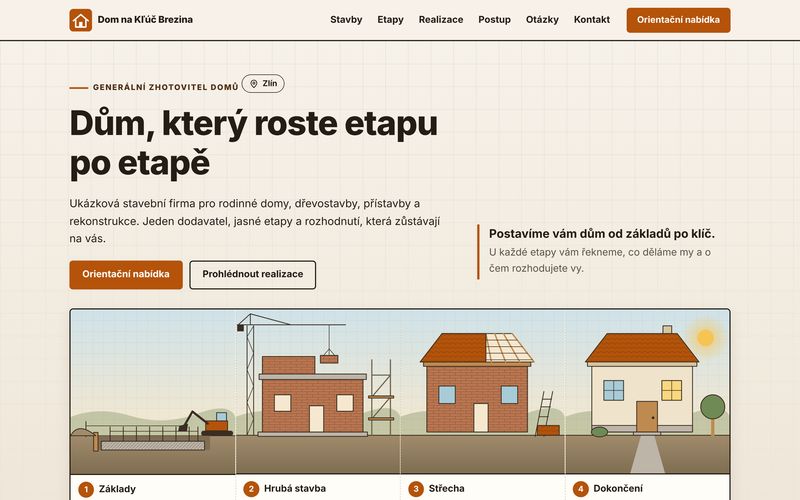Click the hero Orientační nabídka button

pos(126,274)
